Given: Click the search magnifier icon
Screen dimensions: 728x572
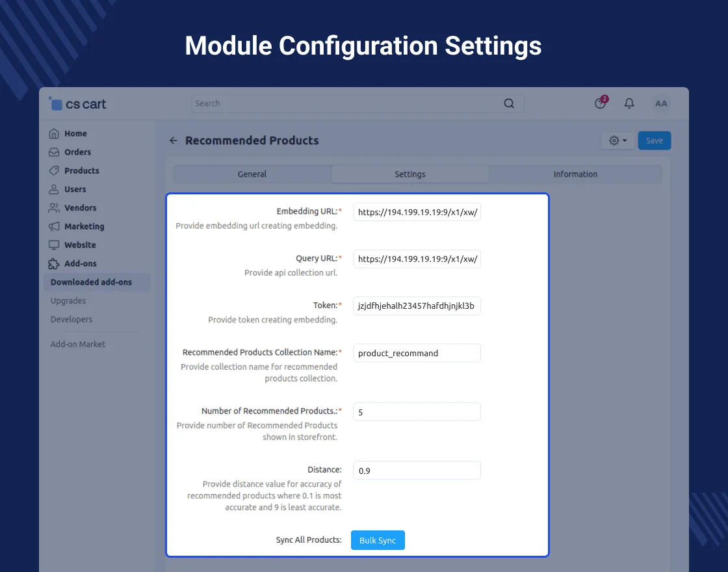Looking at the screenshot, I should click(509, 103).
